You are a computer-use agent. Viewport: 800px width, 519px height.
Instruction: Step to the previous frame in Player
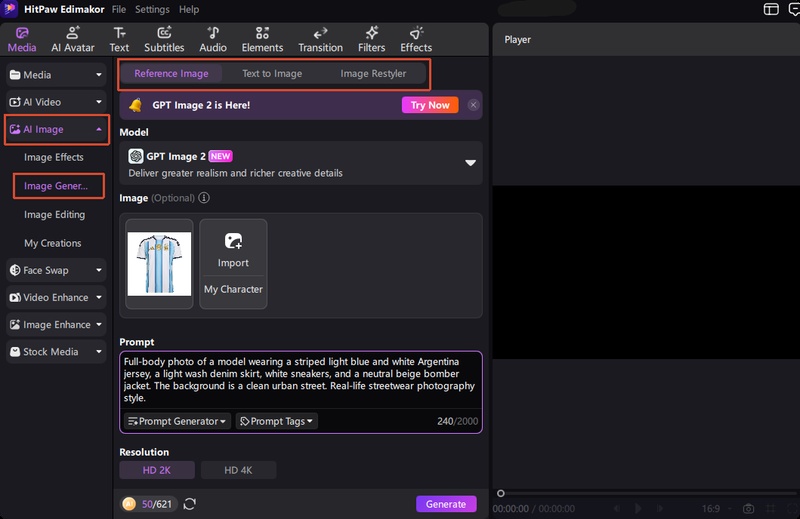(617, 508)
